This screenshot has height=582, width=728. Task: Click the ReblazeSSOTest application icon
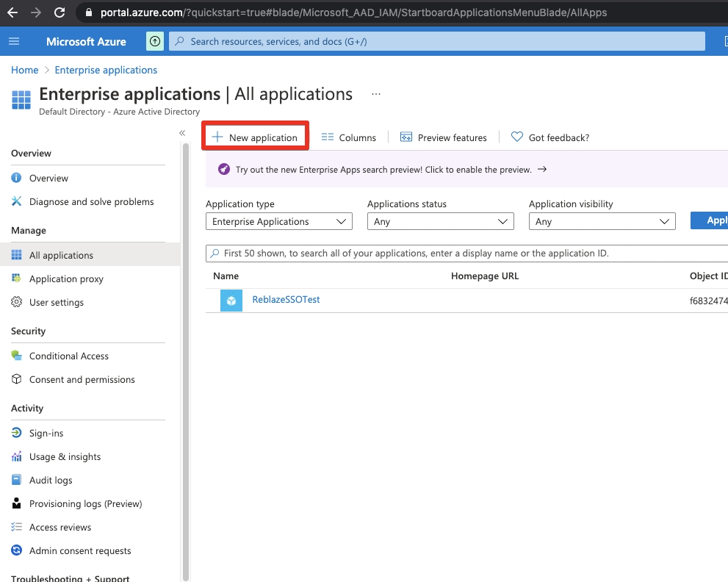[x=231, y=301]
